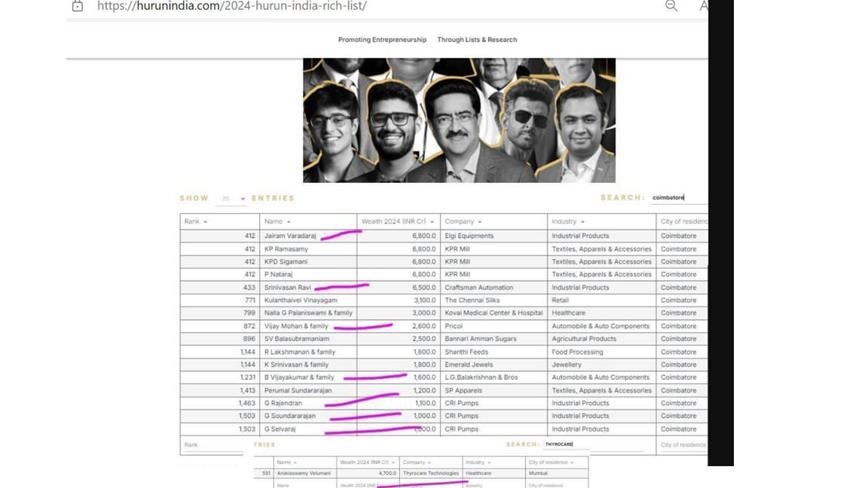Click the Shanthi Feeds company cell
The height and width of the screenshot is (488, 868).
494,352
